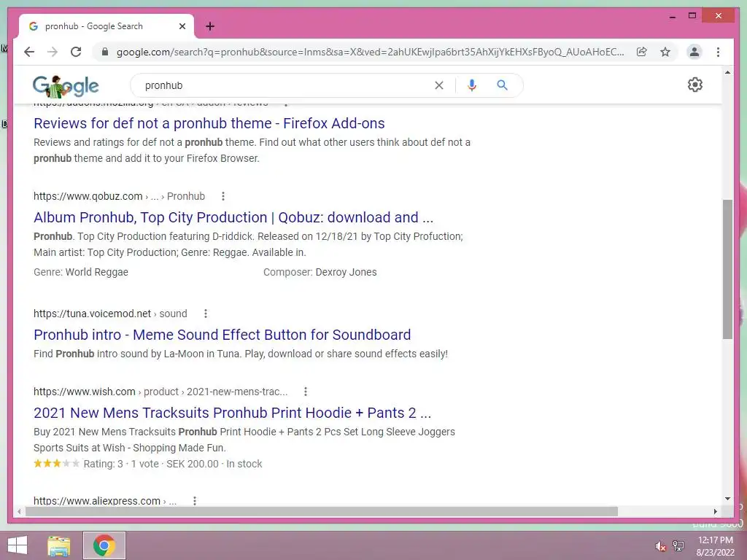
Task: Click 'SEK 200.00' price text
Action: click(193, 464)
